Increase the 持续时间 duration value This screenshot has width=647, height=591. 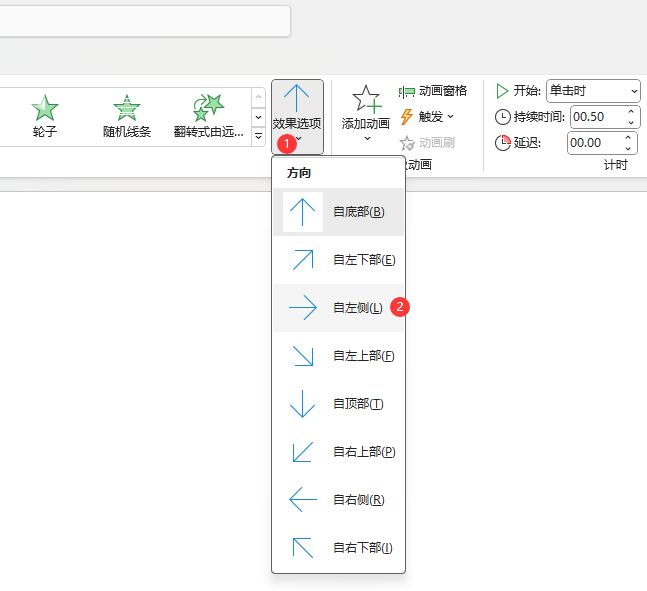click(631, 111)
